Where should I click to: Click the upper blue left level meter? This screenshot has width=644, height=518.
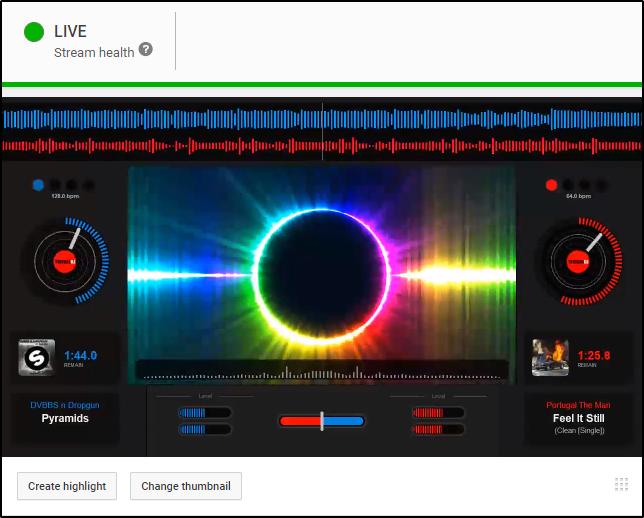pyautogui.click(x=204, y=412)
